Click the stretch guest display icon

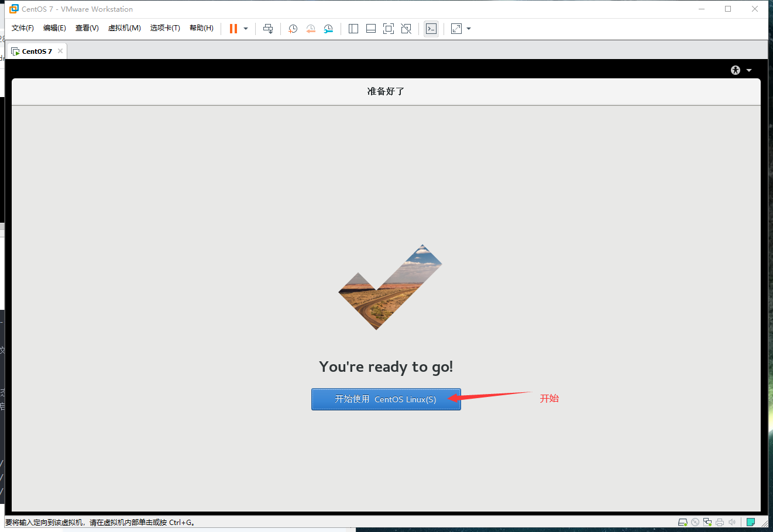[x=456, y=29]
